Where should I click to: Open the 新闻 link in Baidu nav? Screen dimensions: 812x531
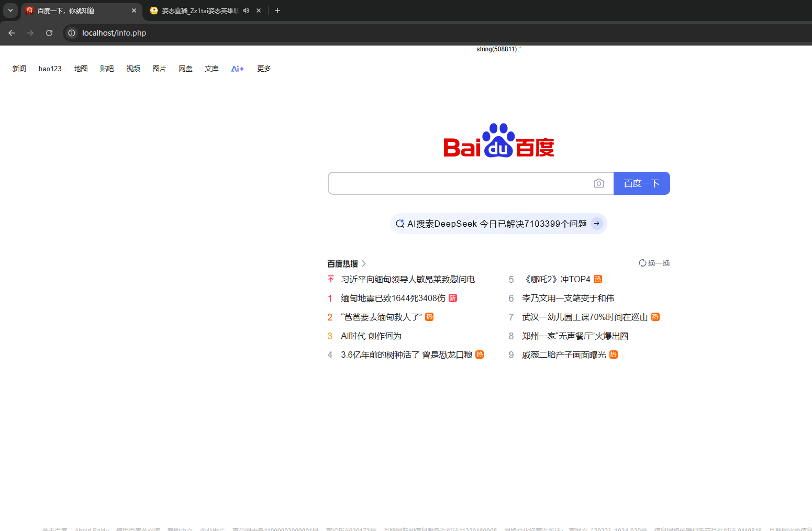tap(19, 69)
